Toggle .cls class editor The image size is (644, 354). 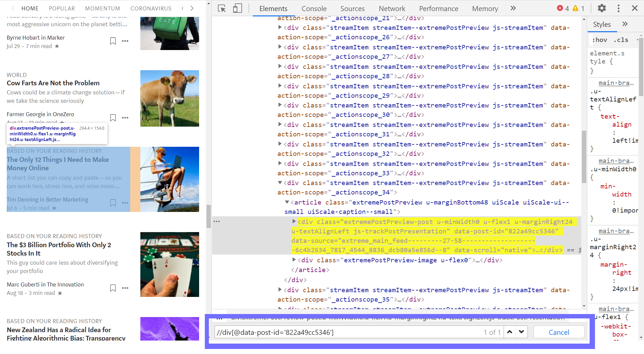pyautogui.click(x=621, y=40)
